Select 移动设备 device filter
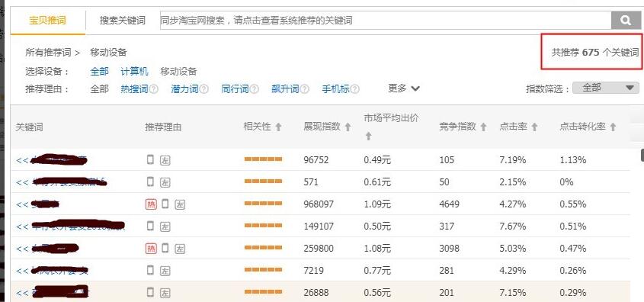The image size is (644, 302). (x=178, y=72)
